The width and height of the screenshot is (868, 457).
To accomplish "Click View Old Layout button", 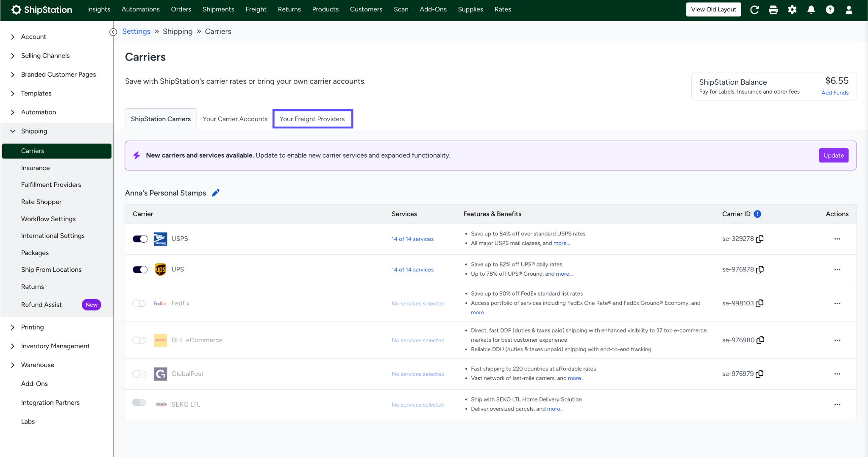I will [714, 9].
